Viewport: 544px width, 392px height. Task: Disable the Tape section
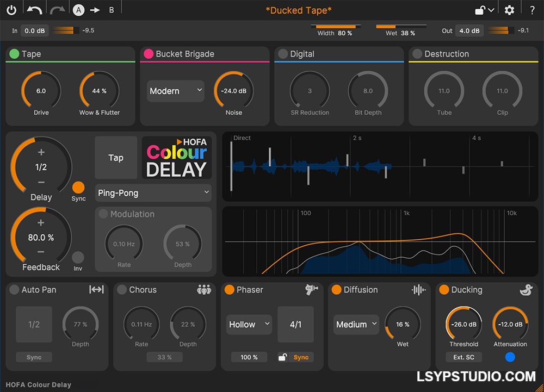click(x=14, y=54)
